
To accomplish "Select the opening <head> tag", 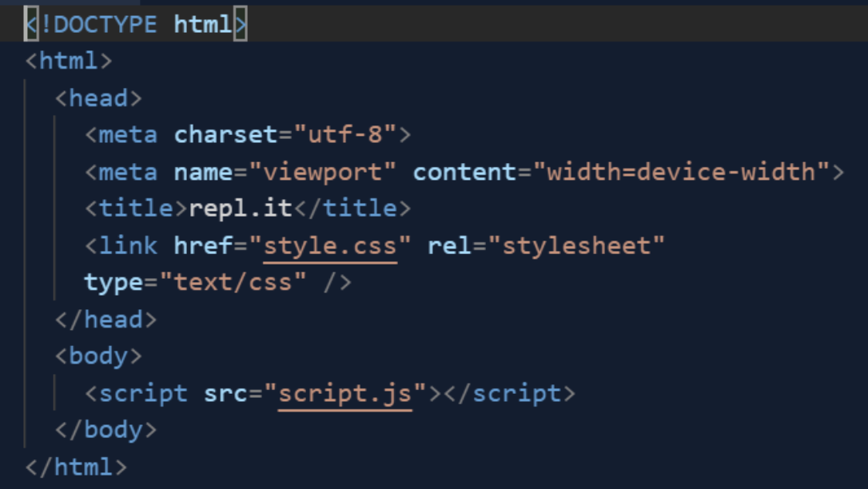I will [98, 98].
